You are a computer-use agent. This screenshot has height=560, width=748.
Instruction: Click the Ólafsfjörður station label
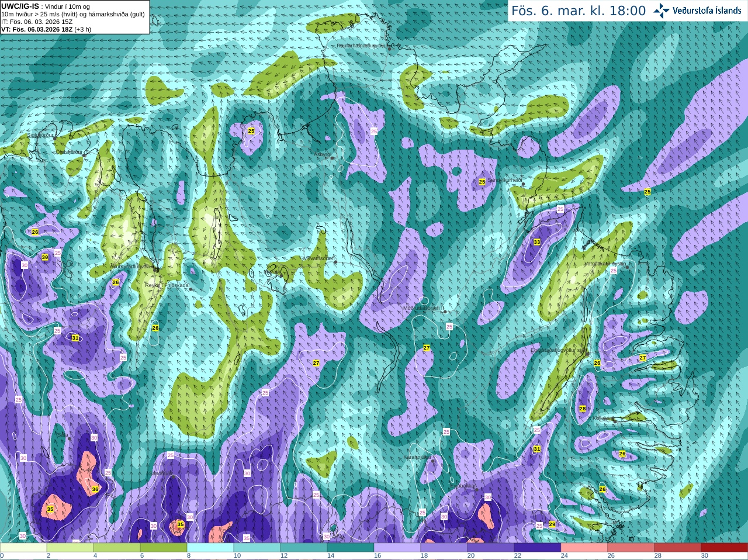point(68,152)
